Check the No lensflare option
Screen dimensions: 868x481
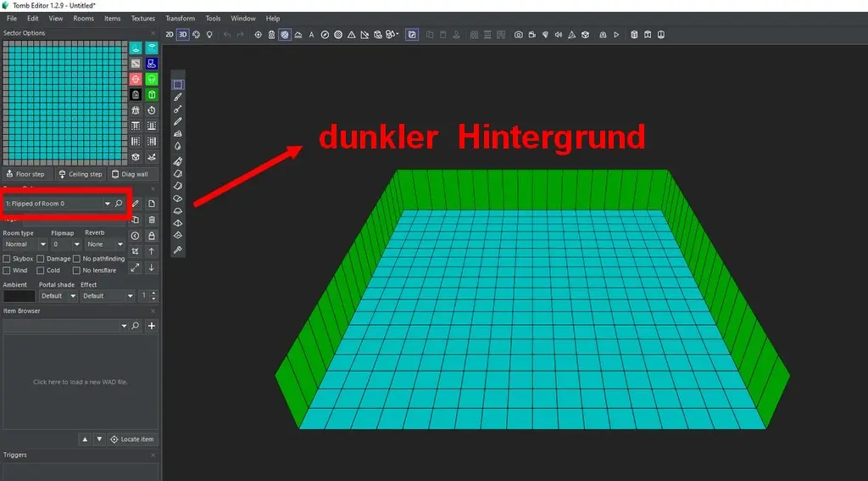(77, 271)
